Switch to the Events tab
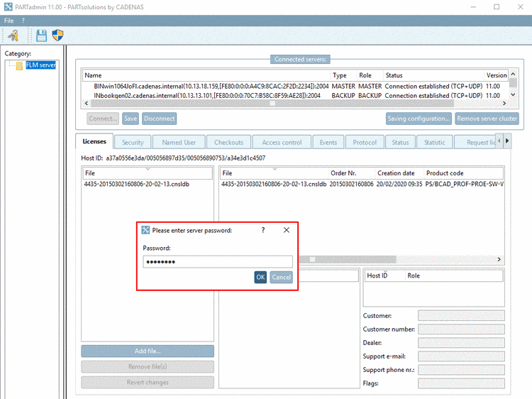 click(x=328, y=142)
